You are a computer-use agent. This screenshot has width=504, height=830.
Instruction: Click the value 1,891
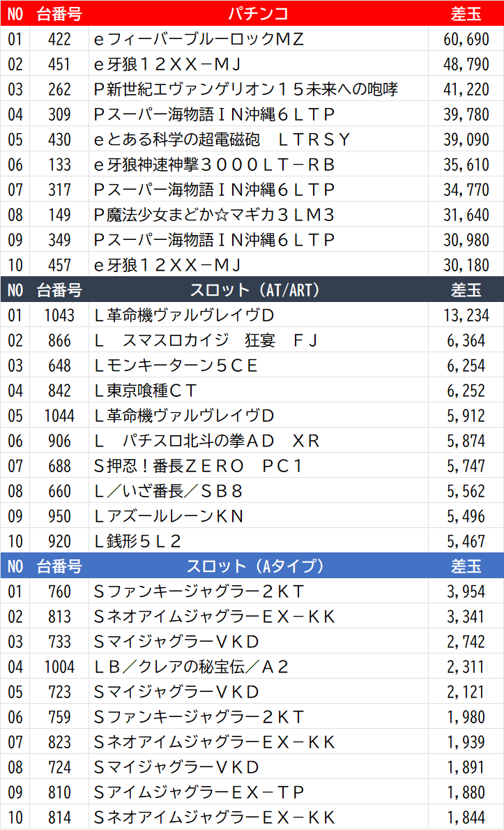(466, 767)
